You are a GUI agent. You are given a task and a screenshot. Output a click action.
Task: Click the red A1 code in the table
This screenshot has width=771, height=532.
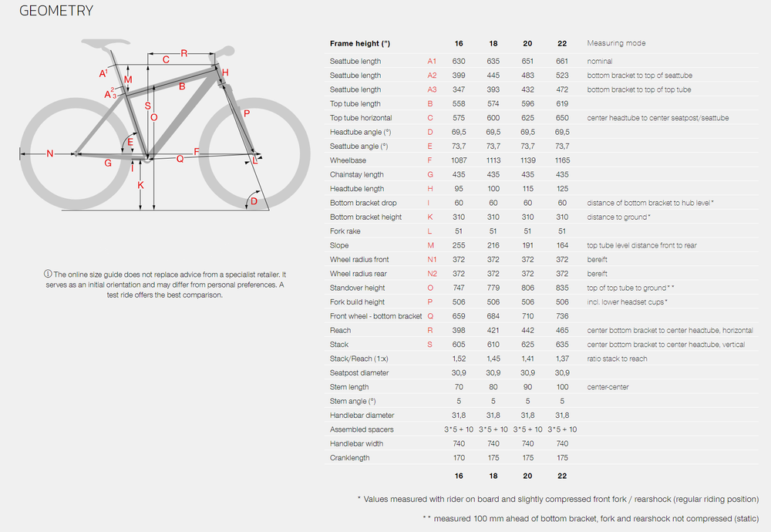tap(432, 61)
